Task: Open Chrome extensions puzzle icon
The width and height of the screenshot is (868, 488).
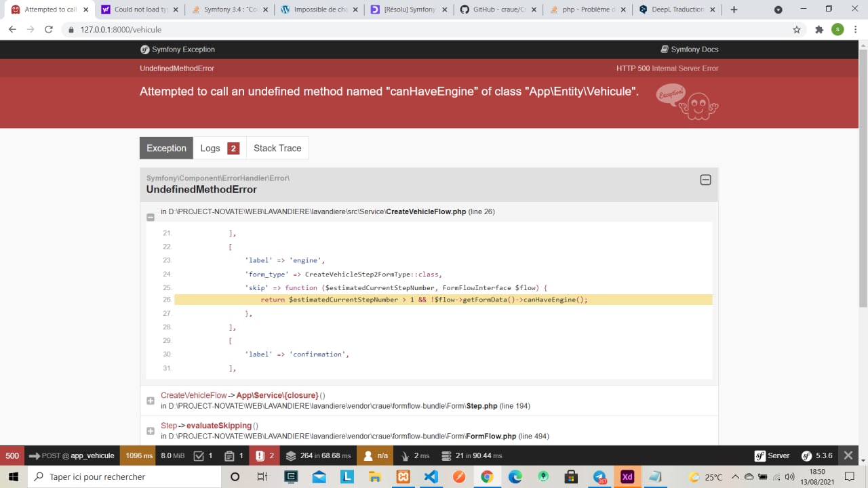Action: [819, 30]
